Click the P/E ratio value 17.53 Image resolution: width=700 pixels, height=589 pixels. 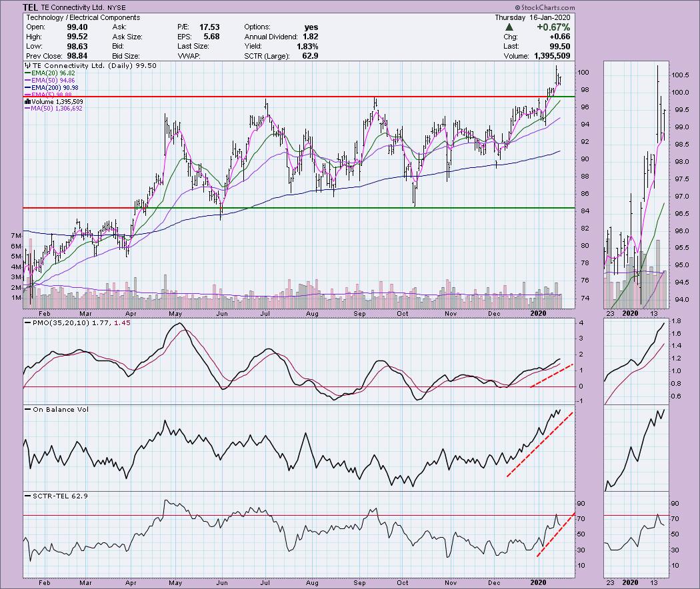(209, 27)
